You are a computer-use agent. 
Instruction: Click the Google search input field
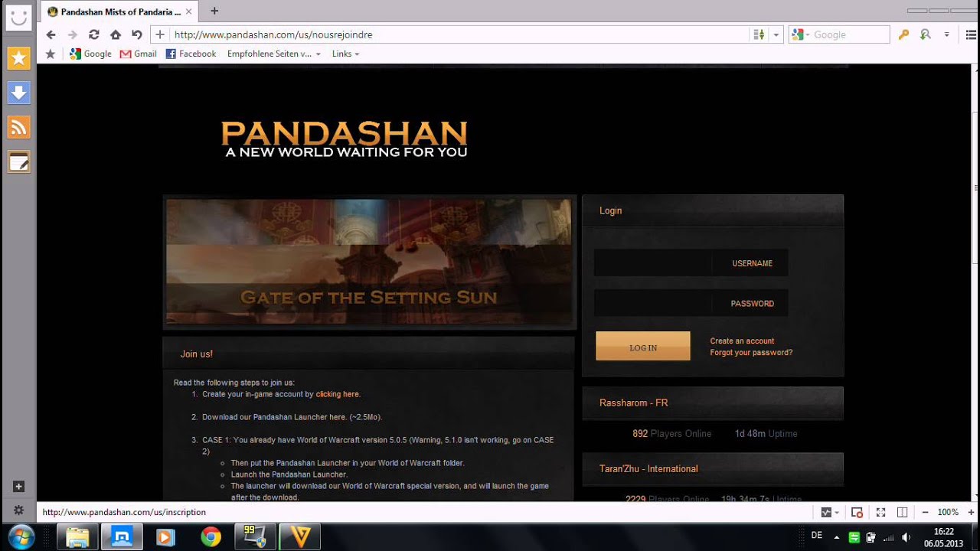click(x=850, y=34)
